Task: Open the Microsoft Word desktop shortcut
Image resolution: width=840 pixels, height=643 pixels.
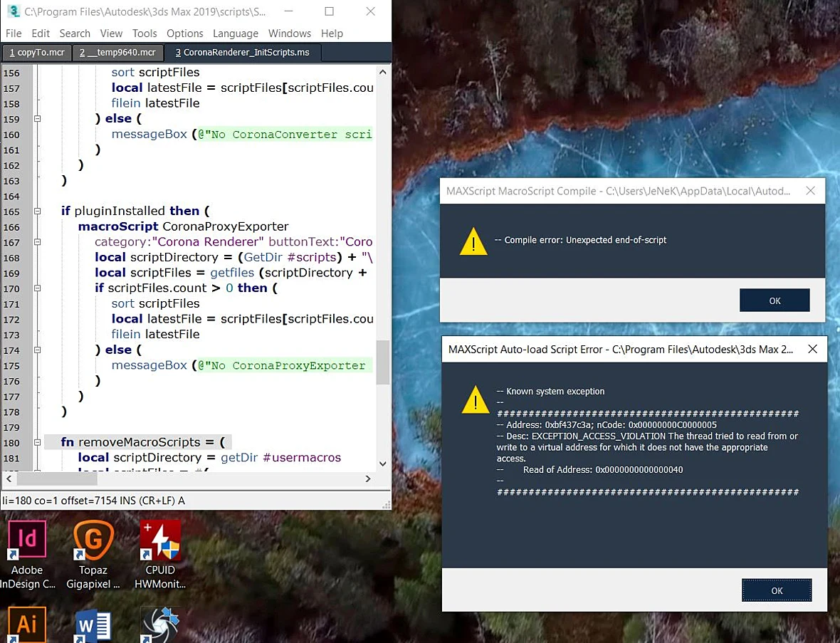Action: click(93, 627)
